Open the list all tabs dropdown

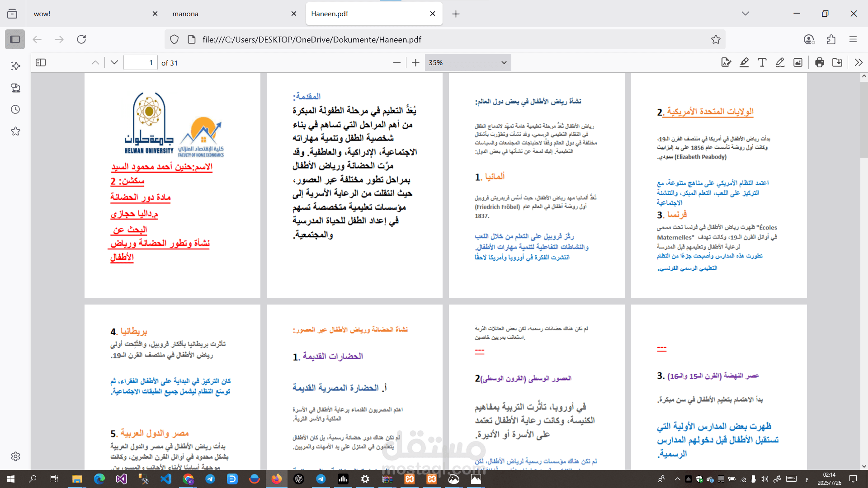coord(745,14)
